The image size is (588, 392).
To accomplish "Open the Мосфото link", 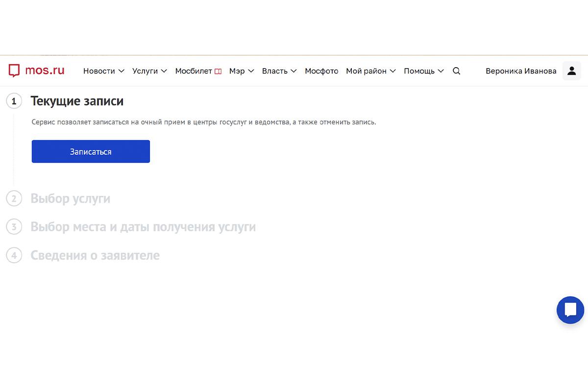I will [321, 71].
